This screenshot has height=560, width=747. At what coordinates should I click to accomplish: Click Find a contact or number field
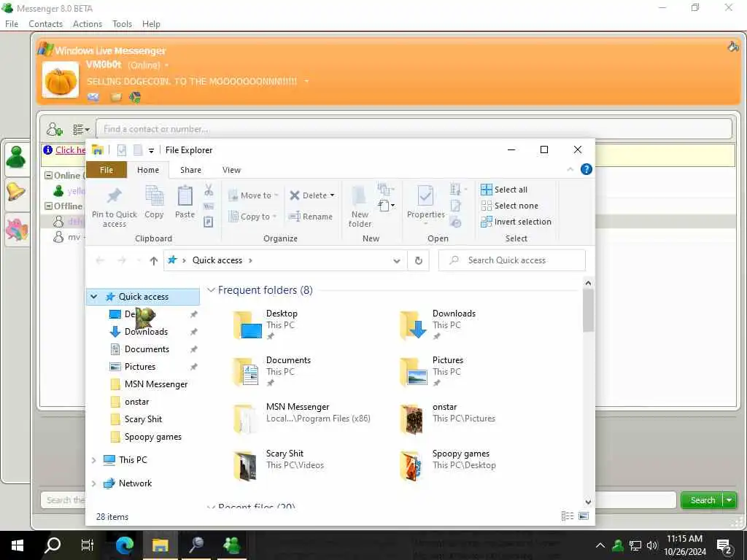click(x=414, y=129)
